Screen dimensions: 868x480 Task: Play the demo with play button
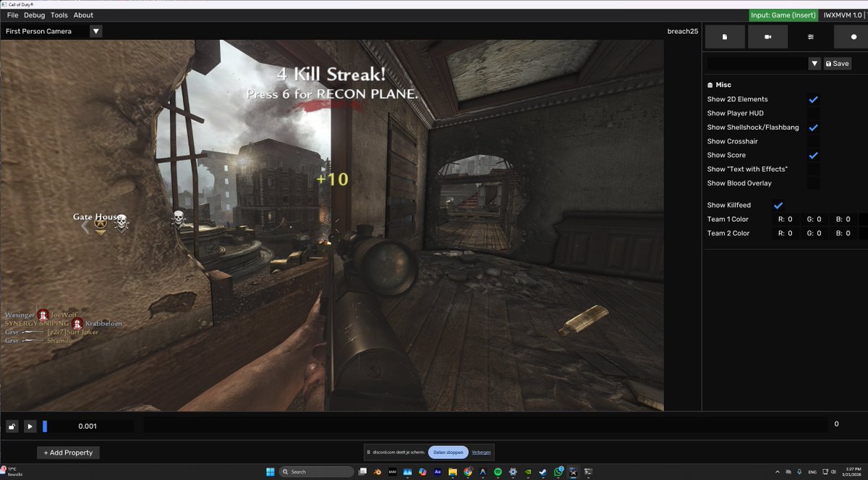click(30, 426)
